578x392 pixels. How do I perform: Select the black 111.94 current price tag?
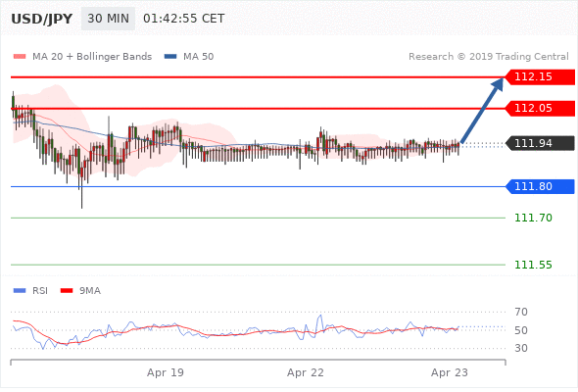[x=540, y=143]
